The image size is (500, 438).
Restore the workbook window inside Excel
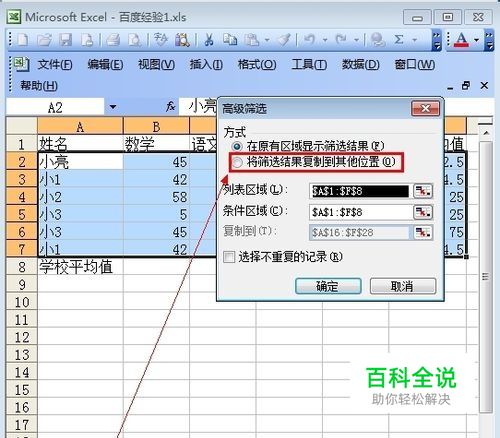coord(466,86)
